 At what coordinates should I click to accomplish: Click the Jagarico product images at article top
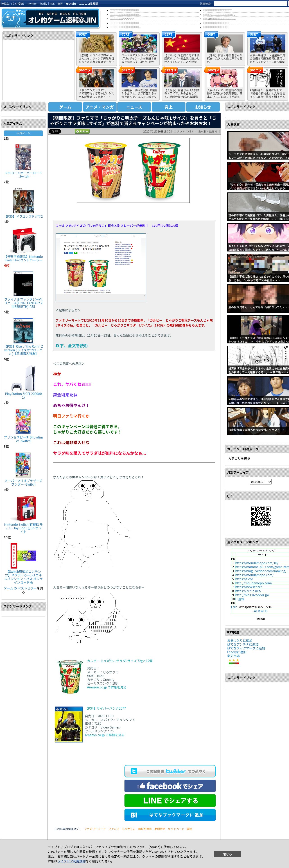133,171
